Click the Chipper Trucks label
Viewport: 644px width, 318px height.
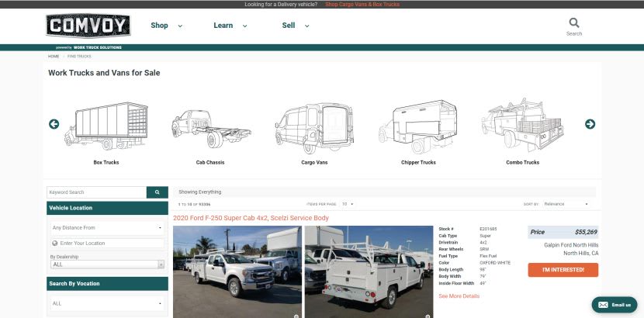[418, 162]
